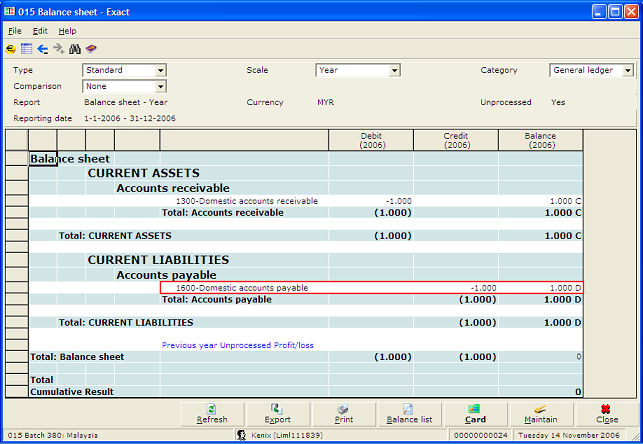Go back using the blue arrow
Viewport: 643px width, 444px height.
pyautogui.click(x=43, y=48)
